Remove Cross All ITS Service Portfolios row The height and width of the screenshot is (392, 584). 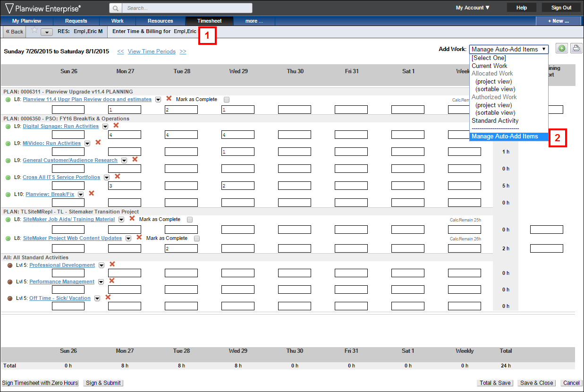tap(117, 176)
